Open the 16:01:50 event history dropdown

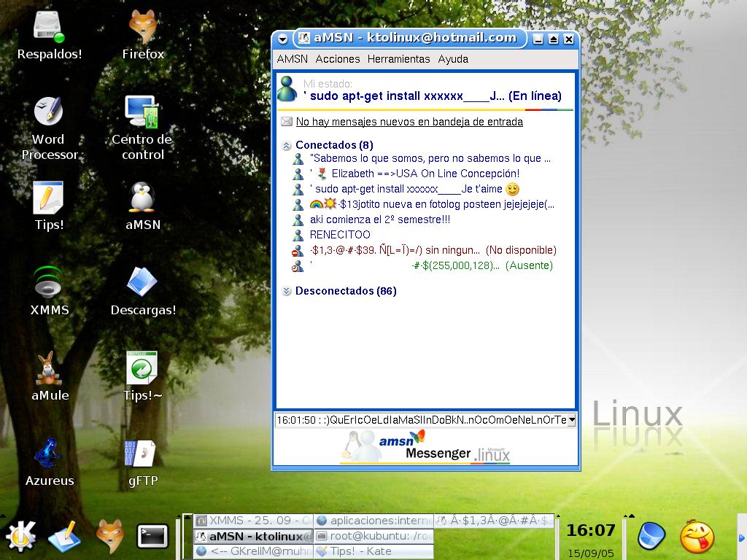click(571, 420)
